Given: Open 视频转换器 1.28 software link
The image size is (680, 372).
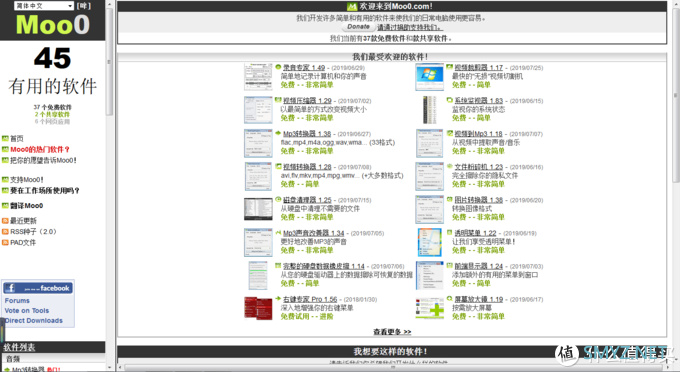Looking at the screenshot, I should coord(307,167).
